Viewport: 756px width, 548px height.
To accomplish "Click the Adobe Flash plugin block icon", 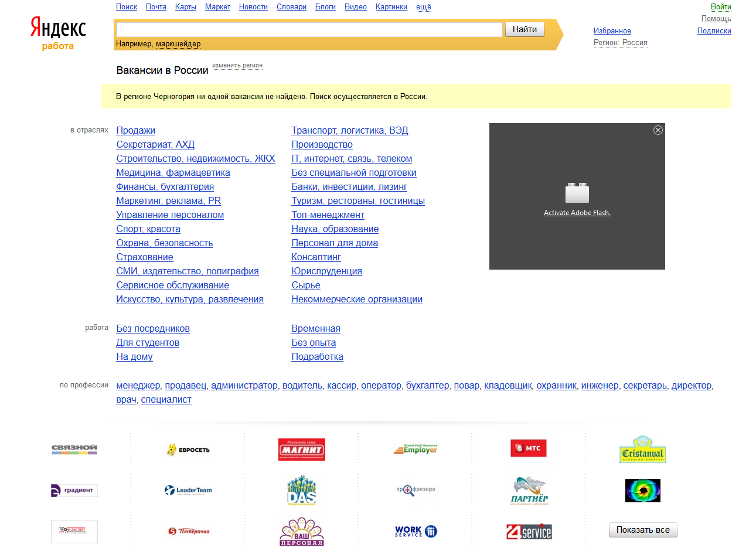I will click(x=577, y=193).
